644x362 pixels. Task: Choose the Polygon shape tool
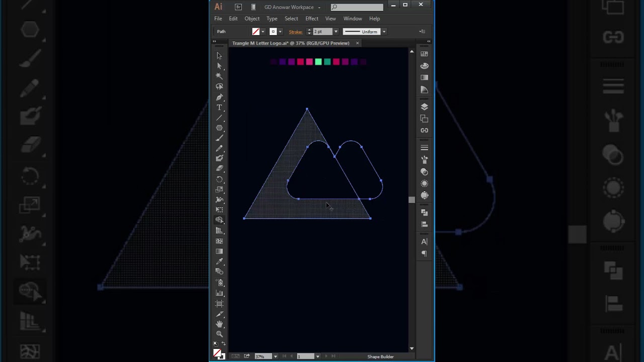tap(219, 128)
